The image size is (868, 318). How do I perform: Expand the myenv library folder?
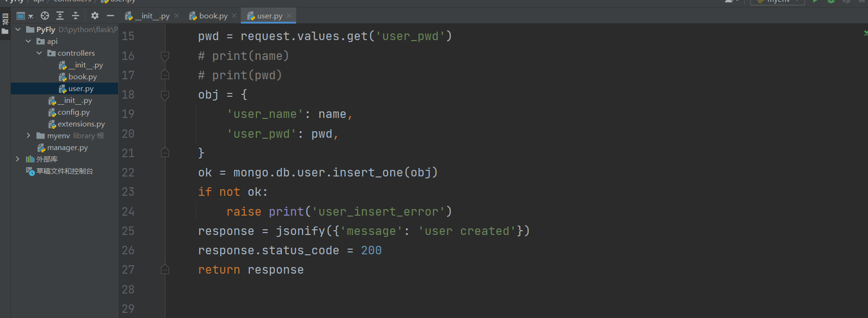point(28,135)
